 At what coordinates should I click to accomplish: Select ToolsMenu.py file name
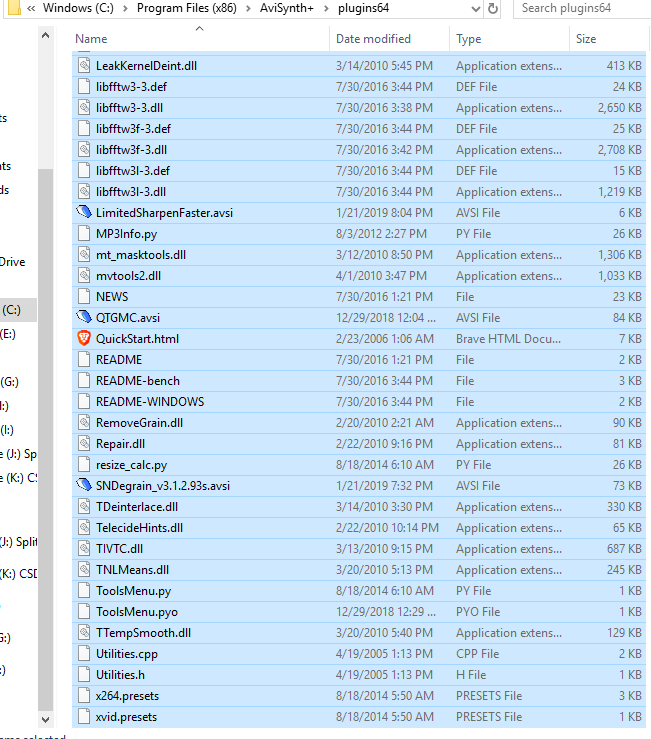click(133, 591)
